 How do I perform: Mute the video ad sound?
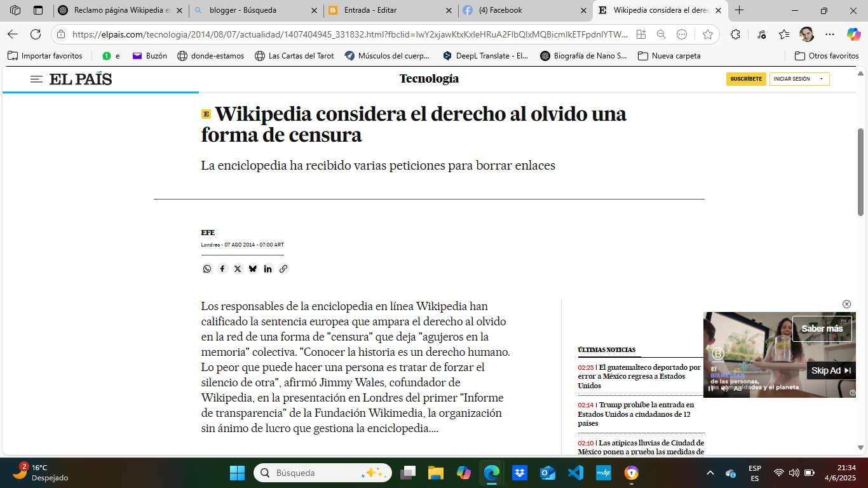point(724,388)
